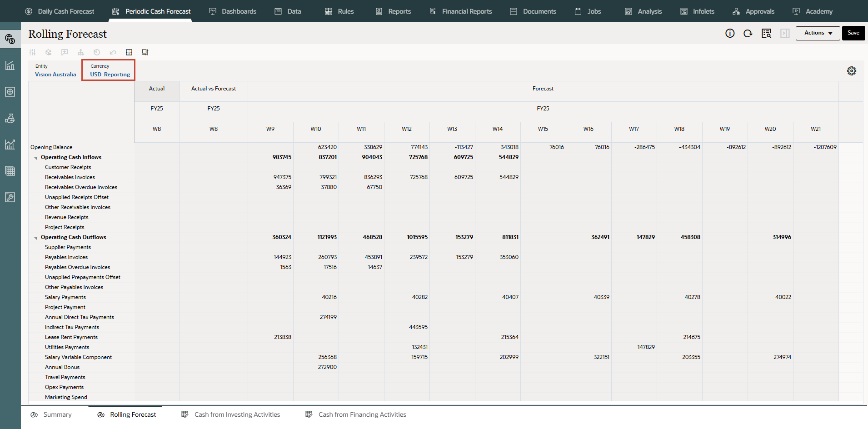Refresh the Rolling Forecast form

(x=748, y=33)
